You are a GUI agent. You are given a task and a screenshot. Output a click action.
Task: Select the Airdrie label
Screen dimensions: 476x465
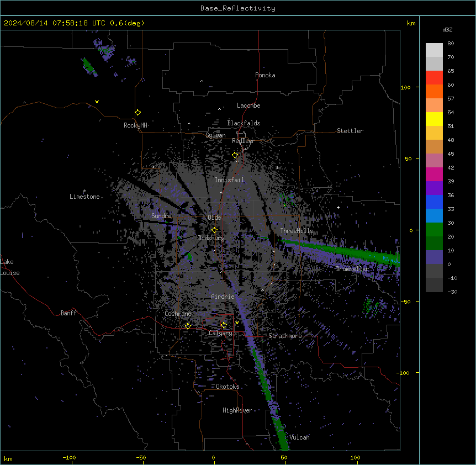pos(223,297)
